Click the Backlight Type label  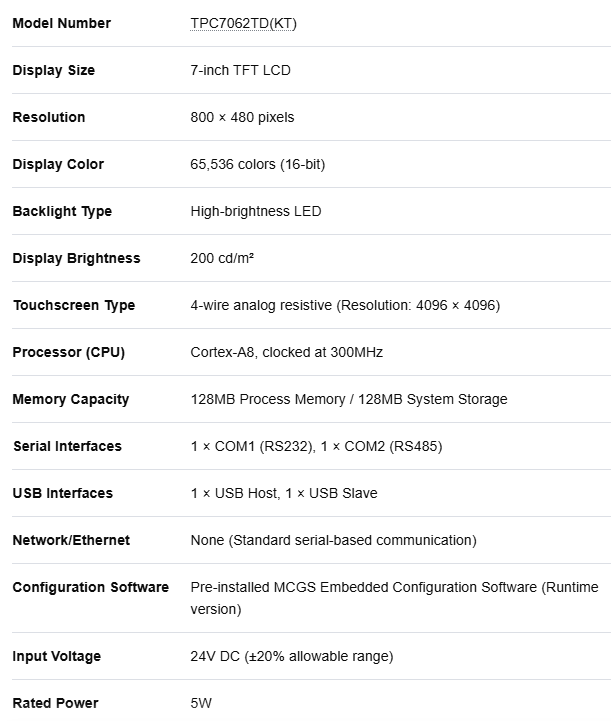tap(62, 212)
